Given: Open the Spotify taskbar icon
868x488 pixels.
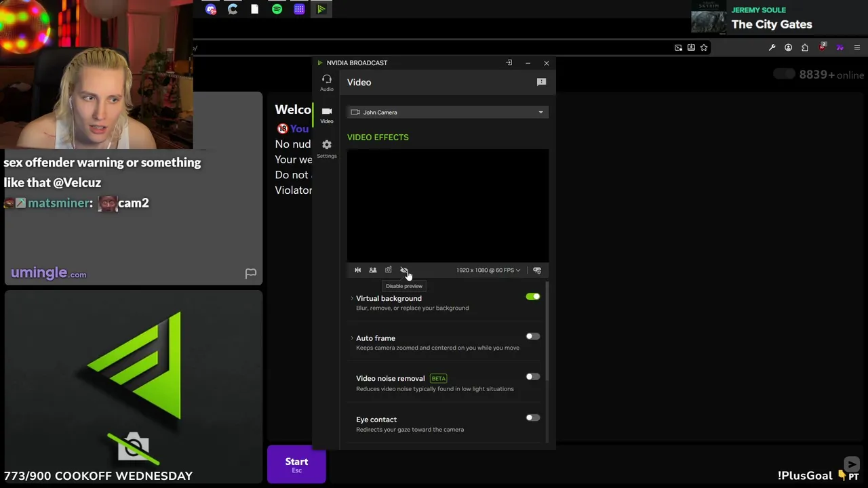Looking at the screenshot, I should [x=277, y=9].
